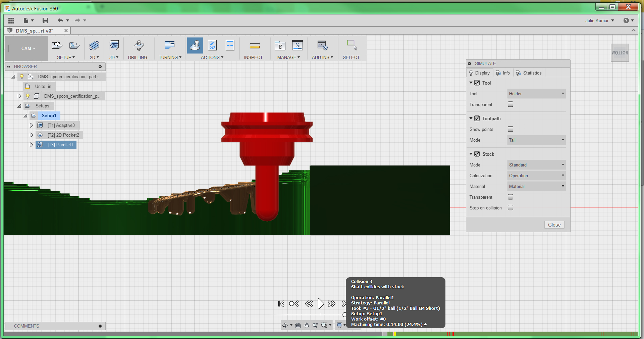The width and height of the screenshot is (644, 339).
Task: Open the Julie Kumar account menu
Action: click(x=600, y=20)
